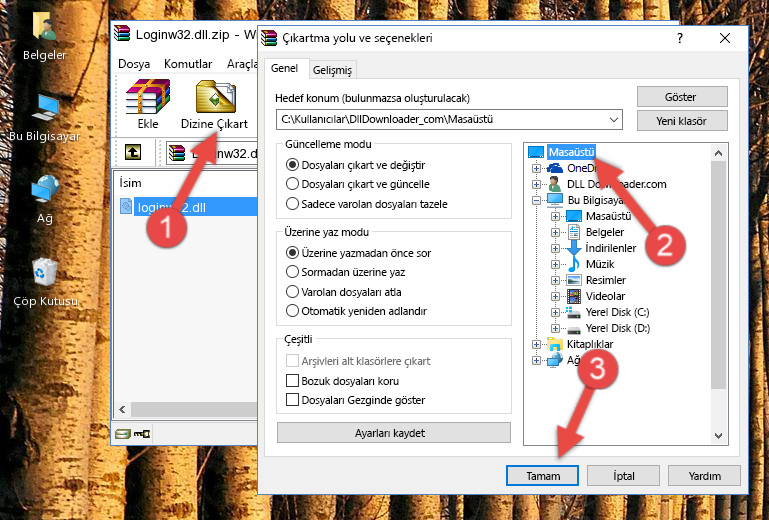
Task: Open the Komutlar menu
Action: pos(188,63)
